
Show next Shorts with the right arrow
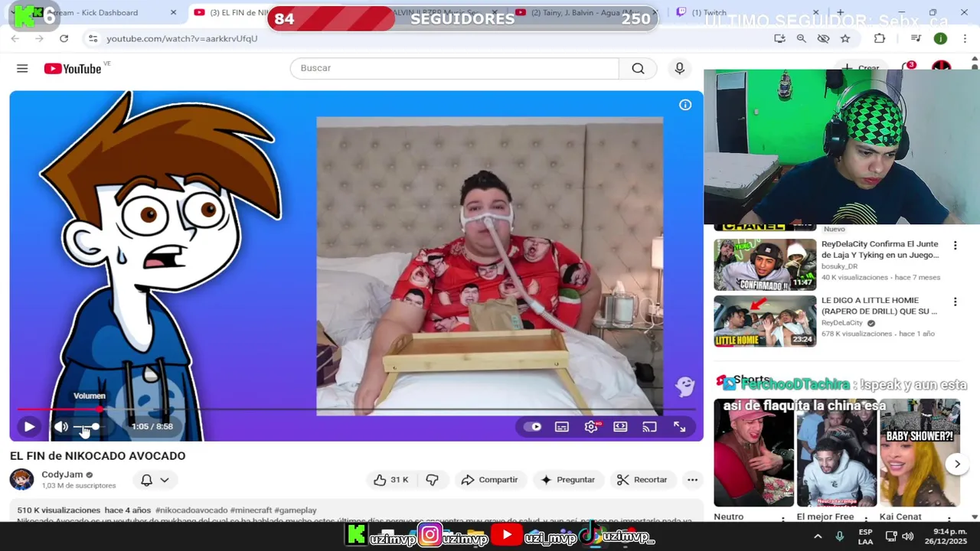pos(957,464)
